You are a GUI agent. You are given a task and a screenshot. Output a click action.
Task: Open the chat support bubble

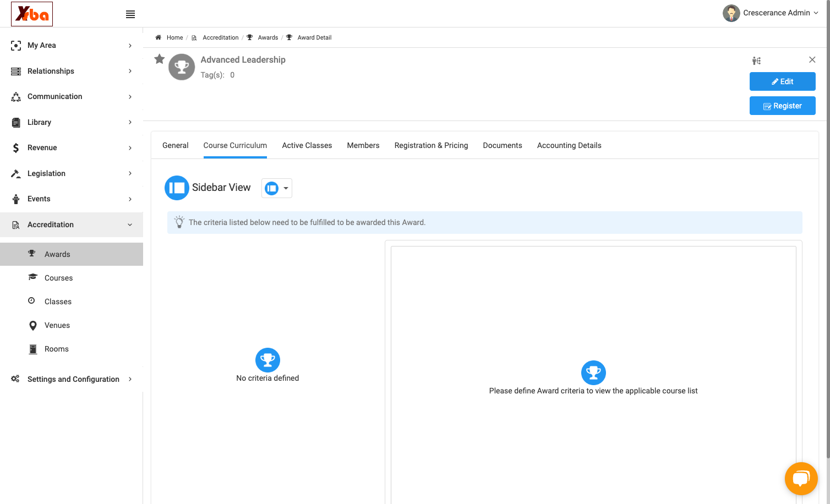click(x=801, y=478)
